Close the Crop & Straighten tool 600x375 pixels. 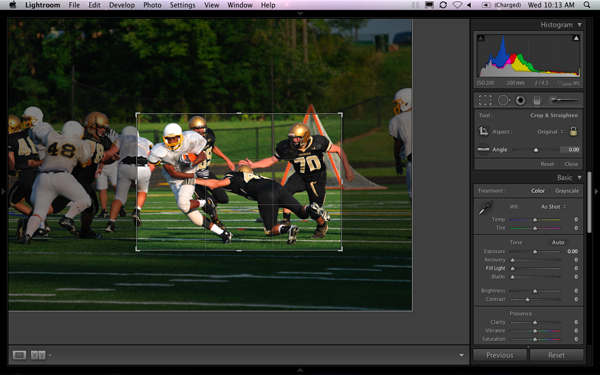pyautogui.click(x=571, y=164)
